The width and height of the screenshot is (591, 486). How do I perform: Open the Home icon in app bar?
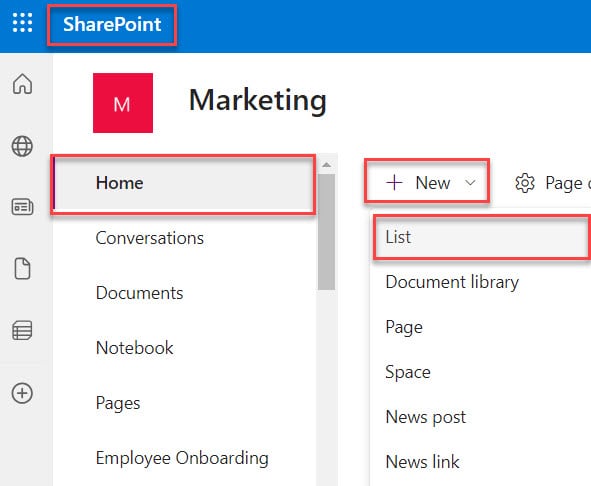point(22,83)
